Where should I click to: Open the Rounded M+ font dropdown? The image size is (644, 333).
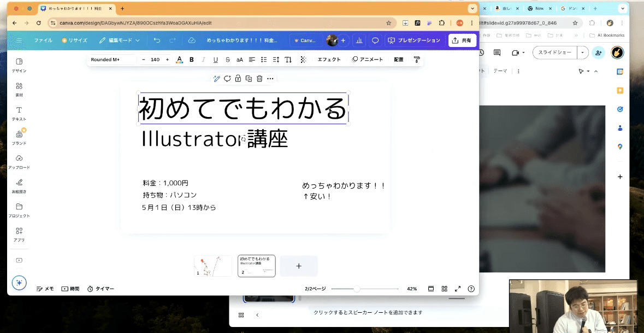point(111,60)
